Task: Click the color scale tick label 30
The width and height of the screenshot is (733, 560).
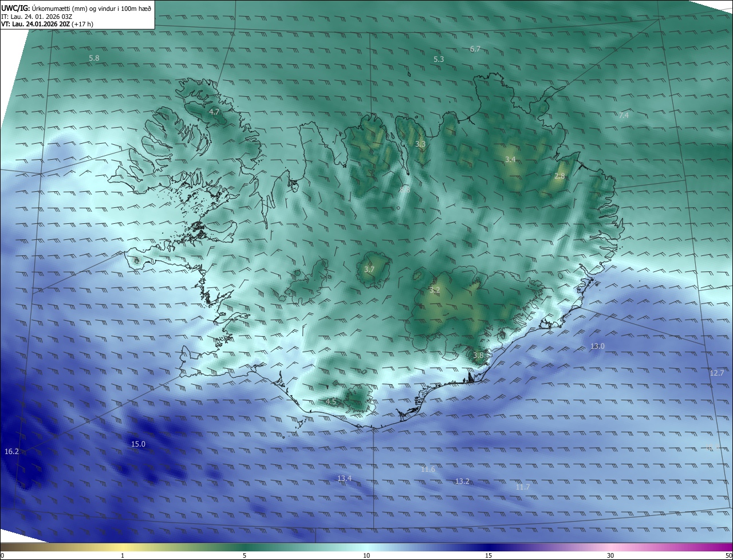Action: click(x=610, y=555)
